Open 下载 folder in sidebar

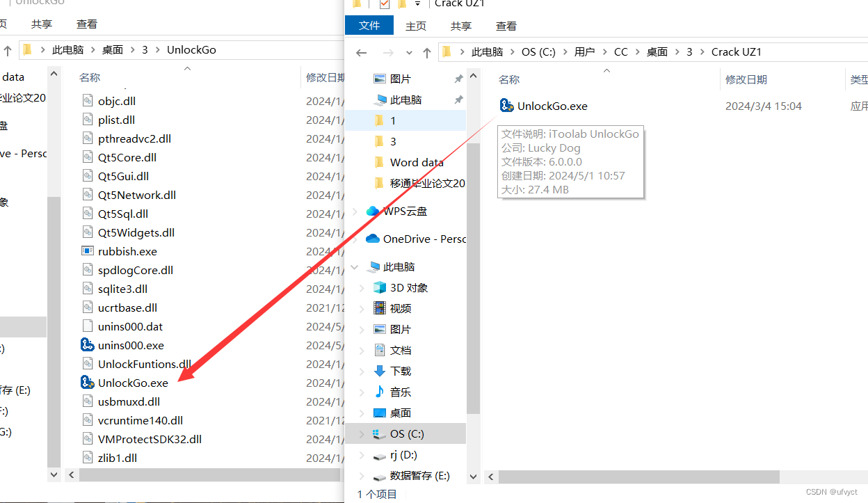tap(401, 371)
